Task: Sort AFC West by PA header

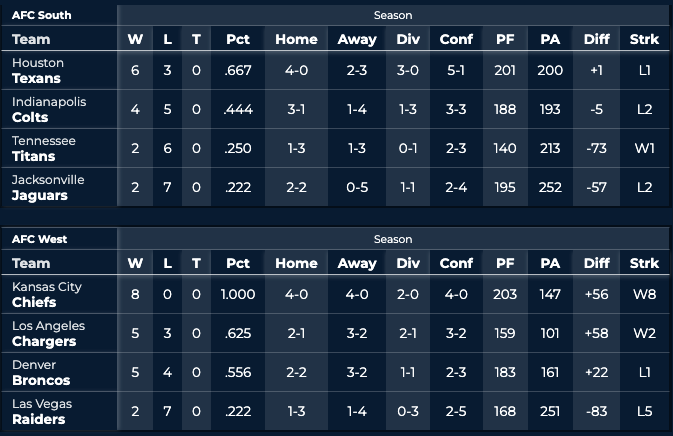Action: [x=550, y=263]
